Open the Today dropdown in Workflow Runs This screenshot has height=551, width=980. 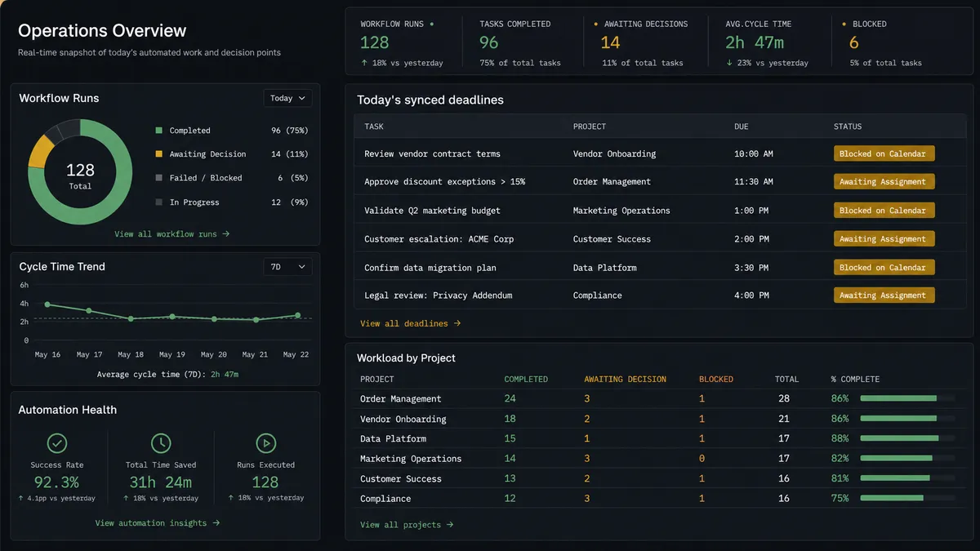tap(287, 98)
